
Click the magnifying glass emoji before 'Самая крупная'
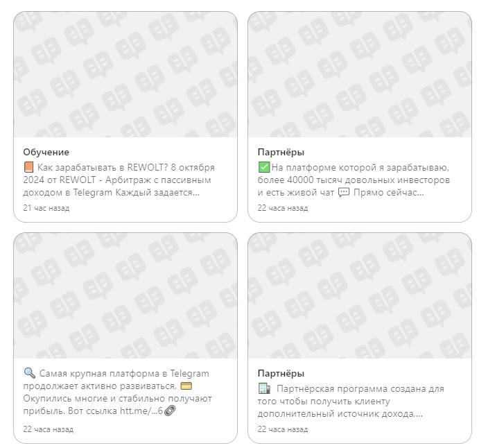[28, 374]
